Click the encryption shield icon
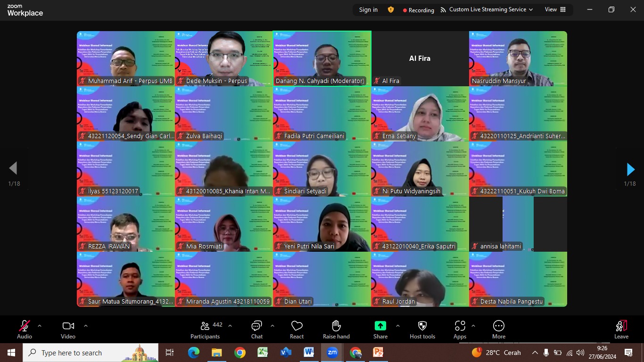This screenshot has width=644, height=362. tap(390, 10)
